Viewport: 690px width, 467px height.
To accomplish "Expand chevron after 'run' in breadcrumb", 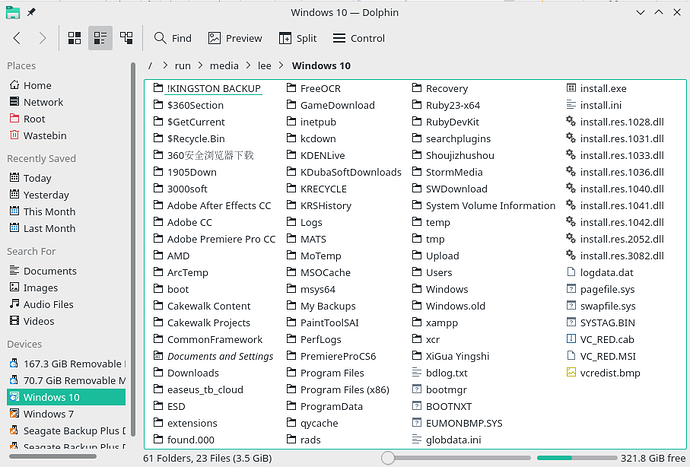I will 200,65.
